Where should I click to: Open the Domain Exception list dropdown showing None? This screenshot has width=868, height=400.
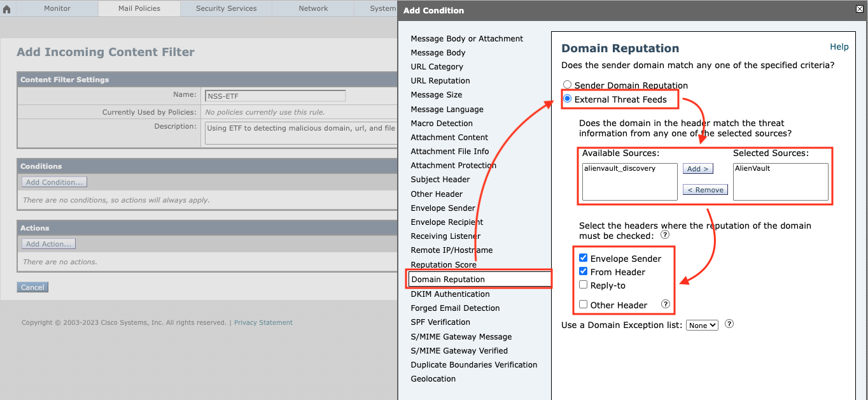702,325
